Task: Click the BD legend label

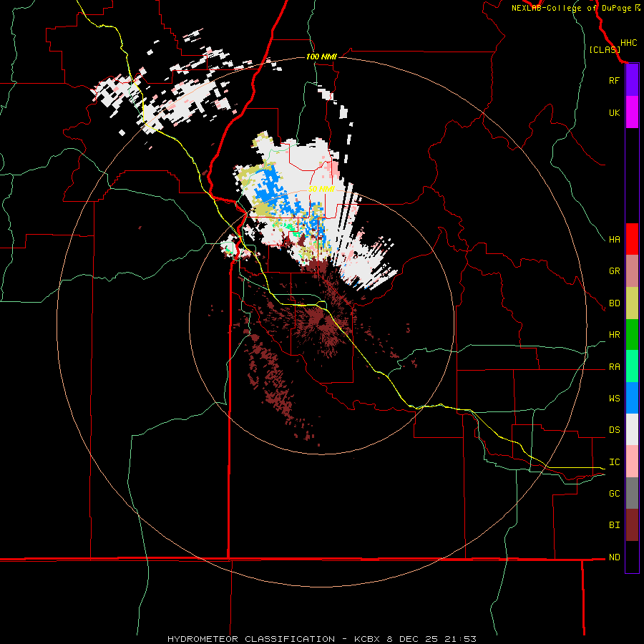Action: [x=614, y=303]
